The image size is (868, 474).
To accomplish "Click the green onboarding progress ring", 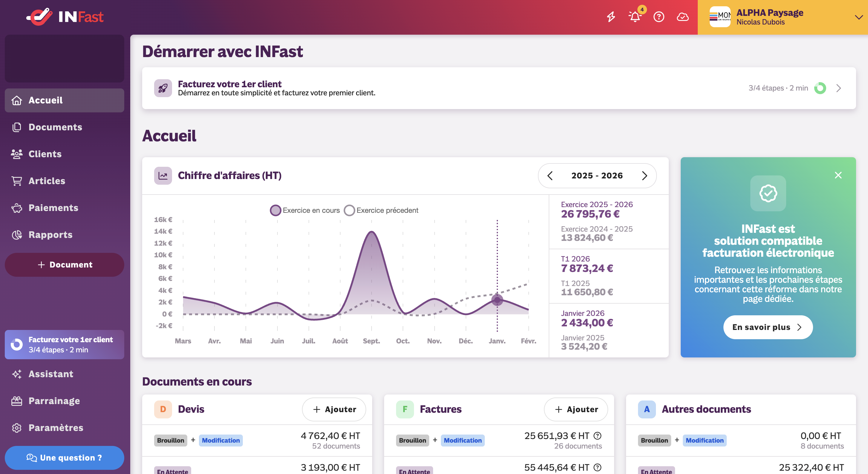I will (x=820, y=88).
